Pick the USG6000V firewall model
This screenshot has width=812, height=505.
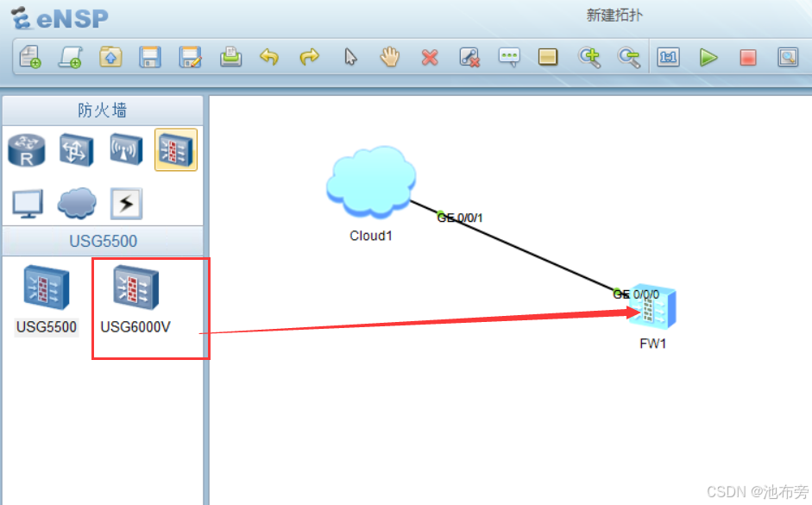135,300
